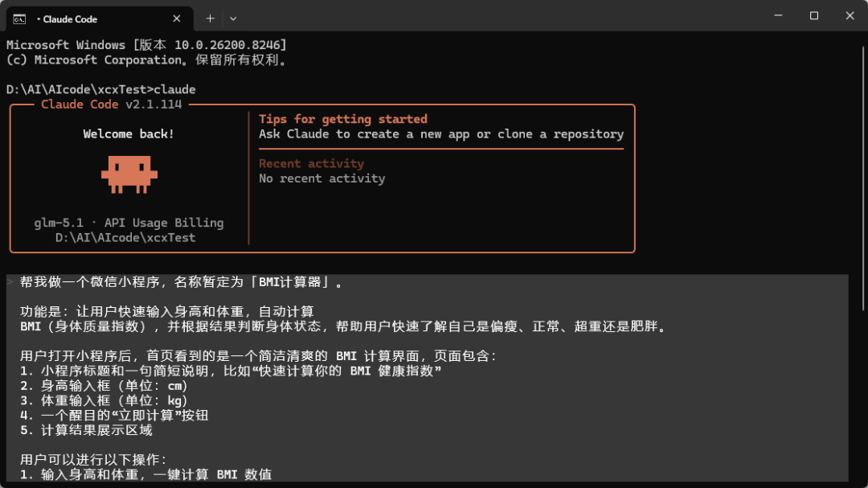Click the "glm-5.1 · API Usage Billing" text
This screenshot has height=488, width=868.
(129, 223)
